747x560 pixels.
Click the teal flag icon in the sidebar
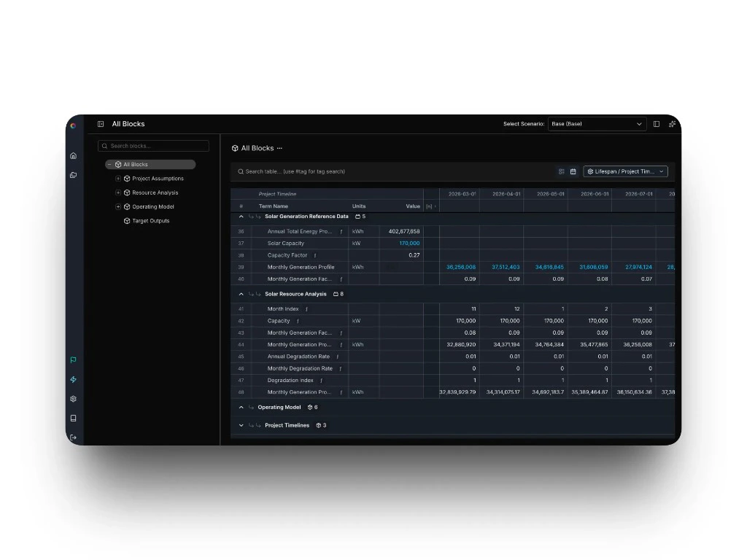click(73, 359)
